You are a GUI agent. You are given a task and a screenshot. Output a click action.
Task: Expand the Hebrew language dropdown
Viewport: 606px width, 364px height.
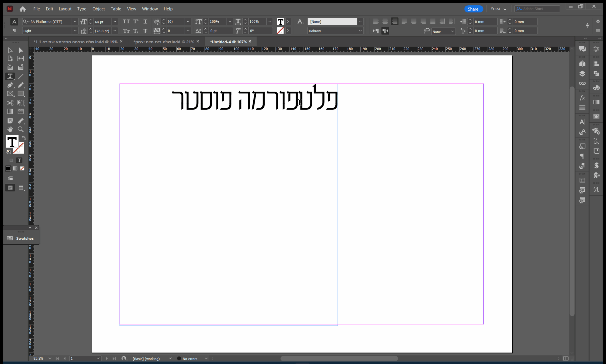360,31
